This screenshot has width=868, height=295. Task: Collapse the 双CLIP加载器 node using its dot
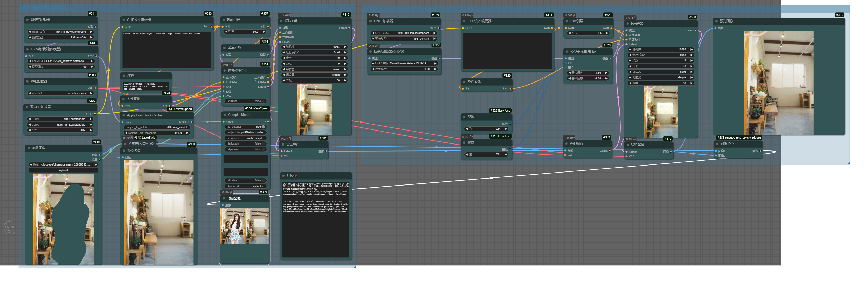(27, 107)
